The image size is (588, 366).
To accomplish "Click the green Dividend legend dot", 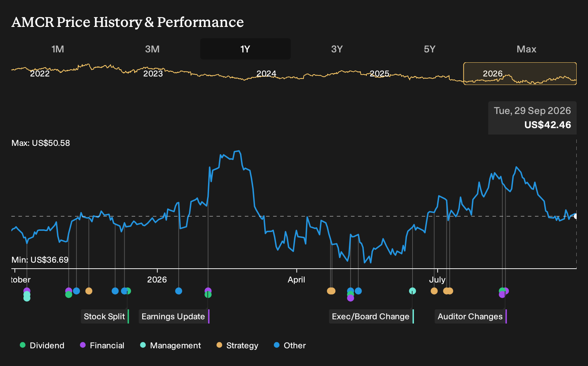I will (x=23, y=345).
